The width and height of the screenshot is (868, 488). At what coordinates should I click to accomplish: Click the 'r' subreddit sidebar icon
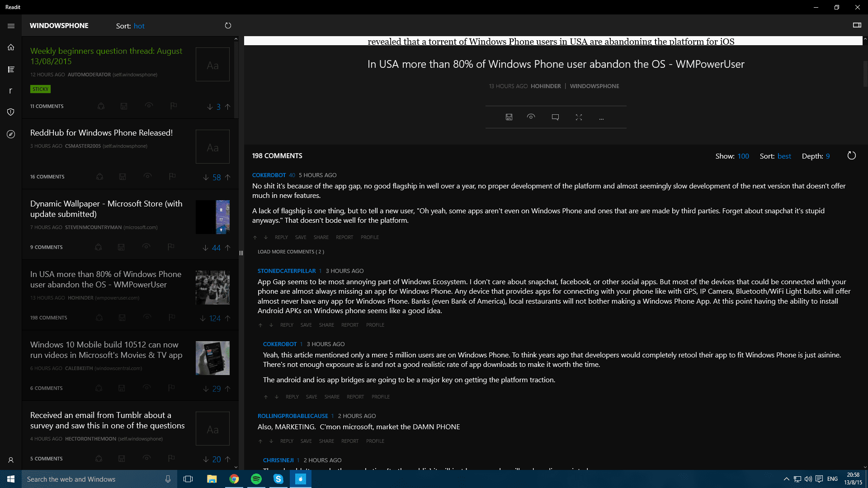pyautogui.click(x=10, y=91)
